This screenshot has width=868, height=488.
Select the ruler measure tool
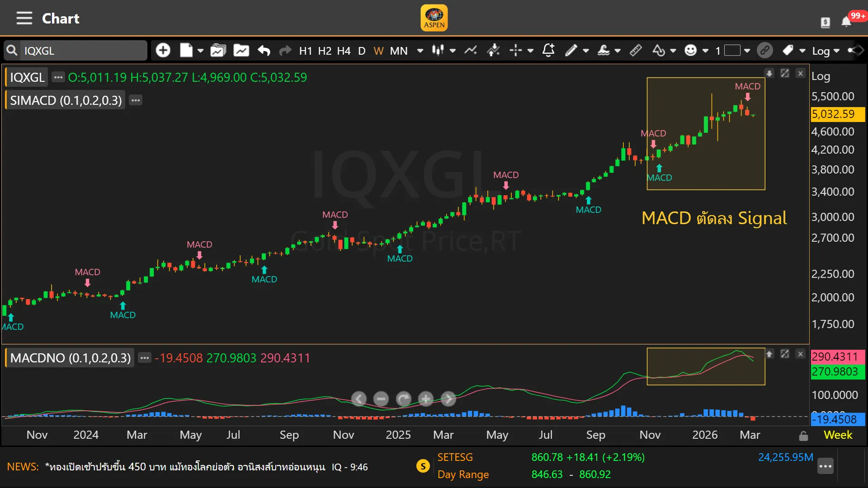click(635, 51)
